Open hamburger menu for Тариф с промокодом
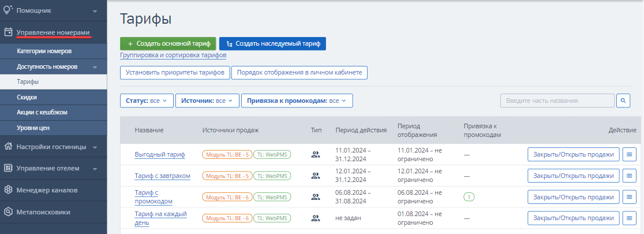Viewport: 644px width, 234px height. 629,197
